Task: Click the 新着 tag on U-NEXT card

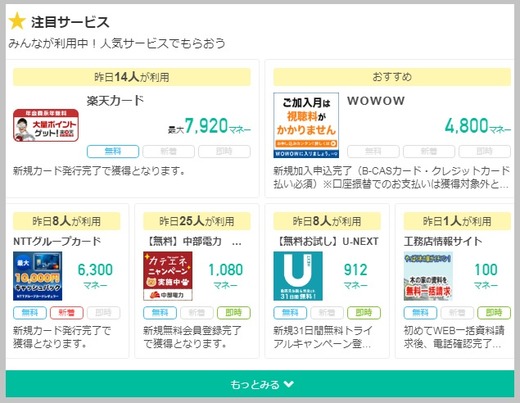Action: click(x=327, y=313)
